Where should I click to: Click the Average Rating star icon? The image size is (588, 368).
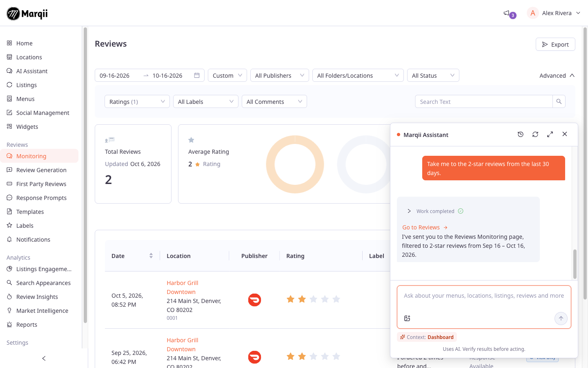tap(191, 140)
